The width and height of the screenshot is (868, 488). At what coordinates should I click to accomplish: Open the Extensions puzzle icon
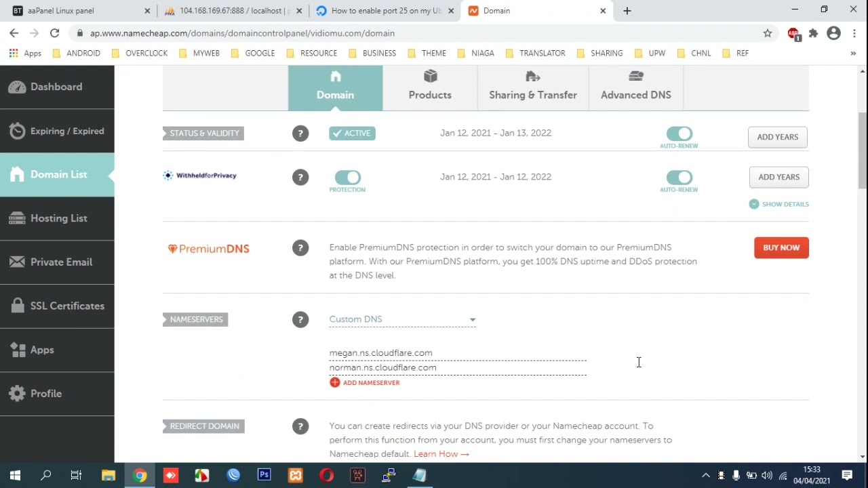[814, 33]
